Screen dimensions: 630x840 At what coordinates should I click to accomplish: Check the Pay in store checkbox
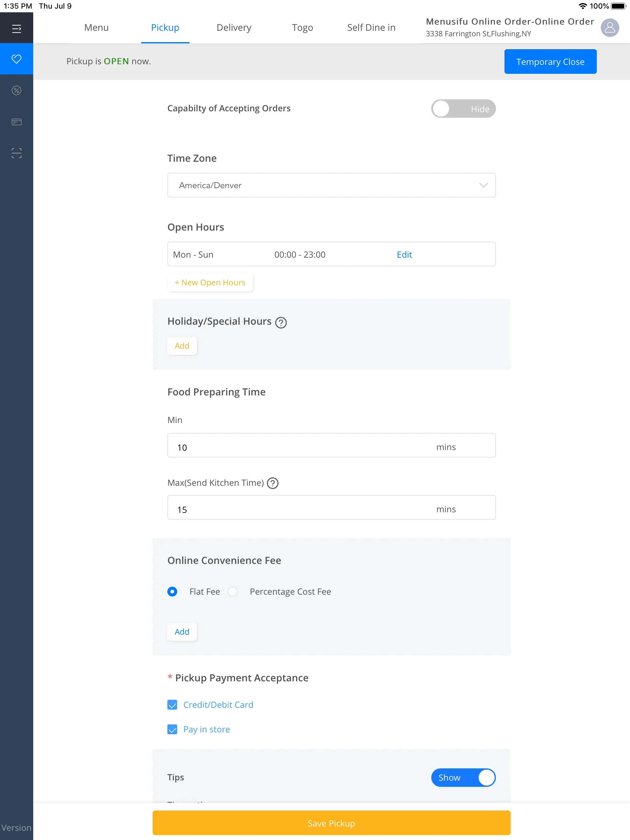(x=173, y=729)
